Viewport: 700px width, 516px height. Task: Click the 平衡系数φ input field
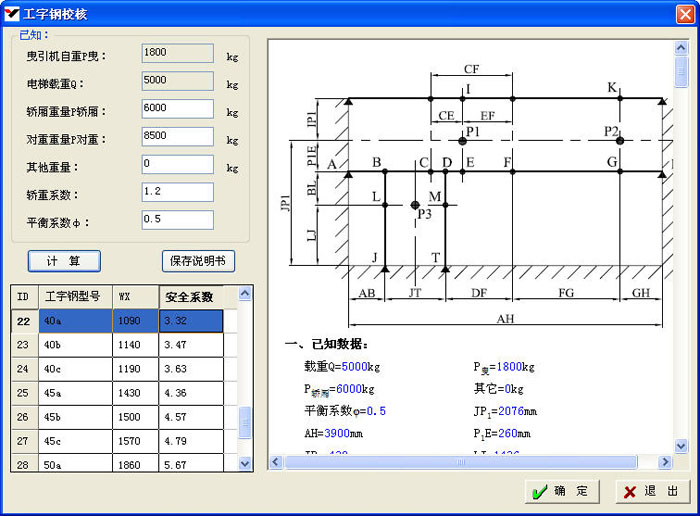point(177,220)
